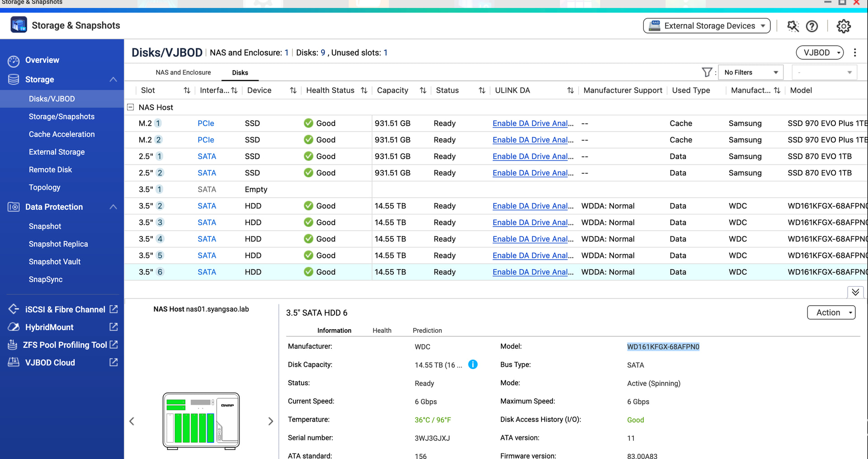This screenshot has height=459, width=868.
Task: Toggle sort on the Slot column
Action: tap(187, 90)
